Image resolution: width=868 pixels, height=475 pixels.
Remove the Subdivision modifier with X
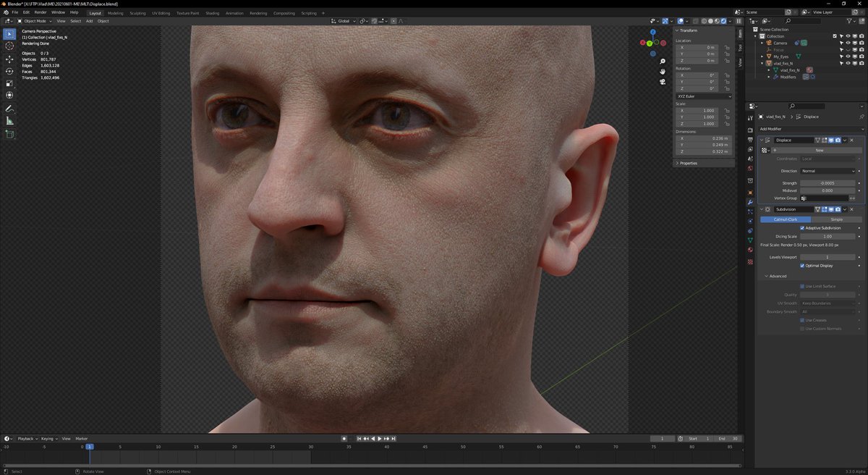pos(851,209)
